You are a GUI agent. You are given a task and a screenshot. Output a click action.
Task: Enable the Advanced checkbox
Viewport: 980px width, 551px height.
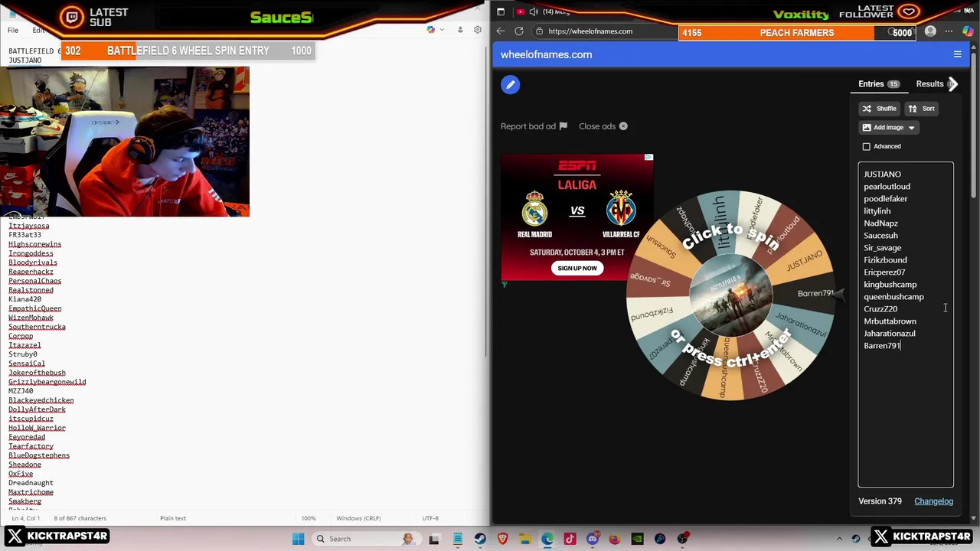[867, 146]
